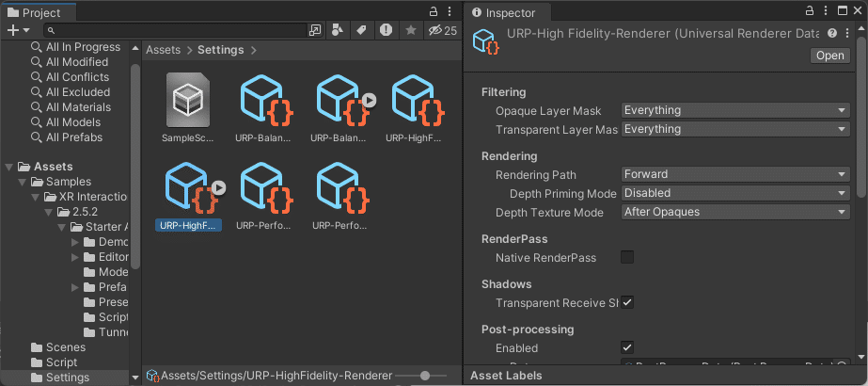Collapse the XR Interaction folder arrow
The height and width of the screenshot is (386, 868).
coord(36,197)
